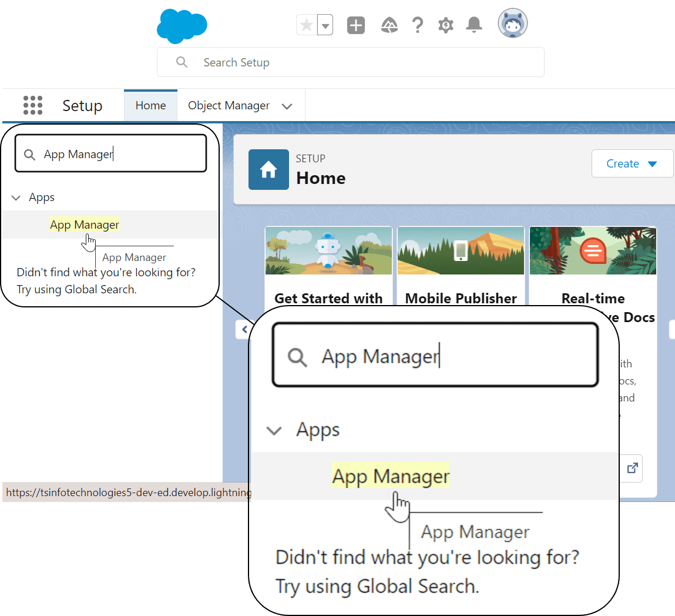
Task: Click the external link icon on the Docs card
Action: (632, 468)
